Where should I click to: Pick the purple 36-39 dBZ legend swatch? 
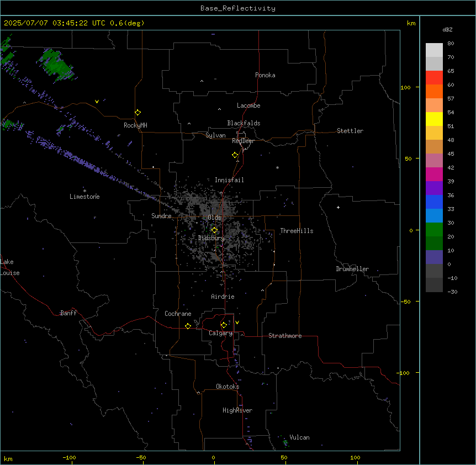(x=434, y=188)
